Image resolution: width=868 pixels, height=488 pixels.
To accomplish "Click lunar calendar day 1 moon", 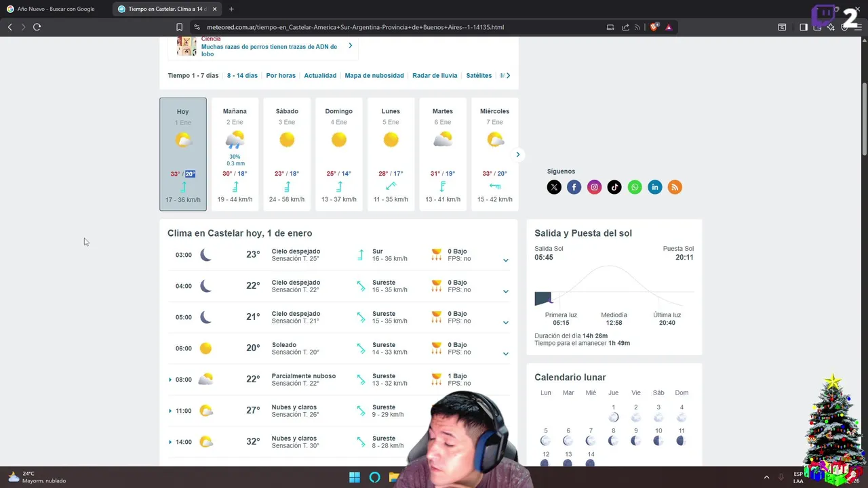I will coord(613,417).
